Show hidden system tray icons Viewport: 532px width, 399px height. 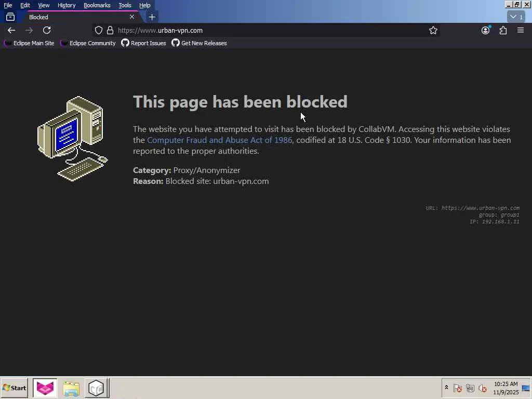tap(446, 388)
